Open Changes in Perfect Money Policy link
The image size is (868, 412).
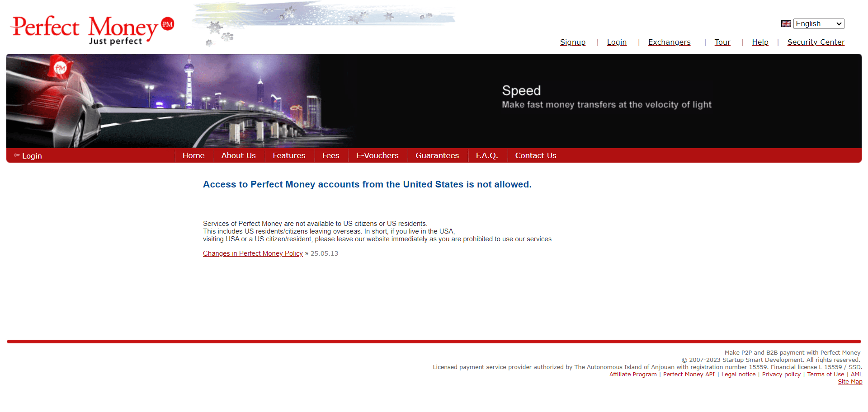point(253,253)
